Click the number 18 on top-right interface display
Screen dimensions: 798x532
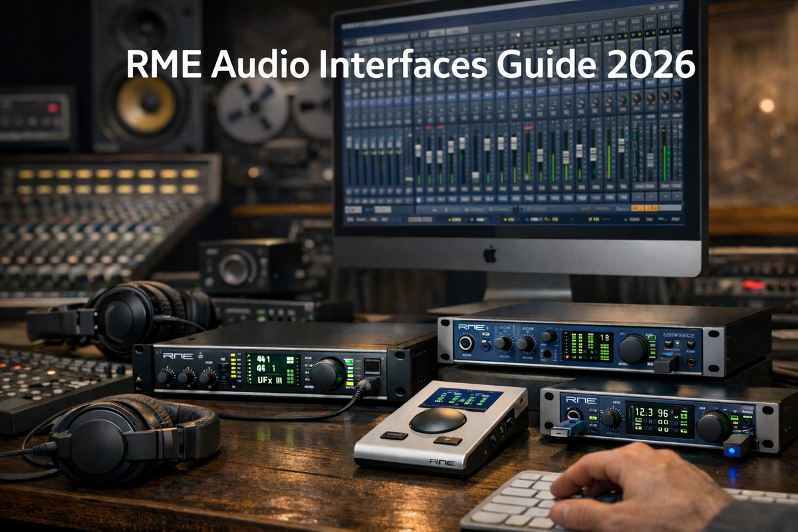tap(606, 338)
